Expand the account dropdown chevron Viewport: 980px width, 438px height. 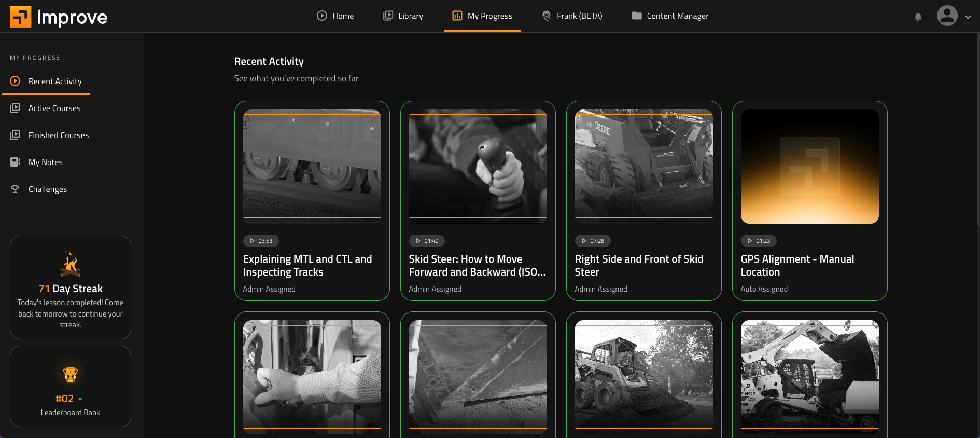968,17
